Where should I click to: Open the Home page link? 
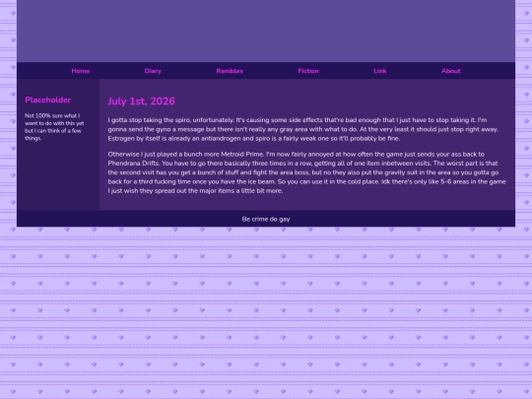tap(81, 71)
